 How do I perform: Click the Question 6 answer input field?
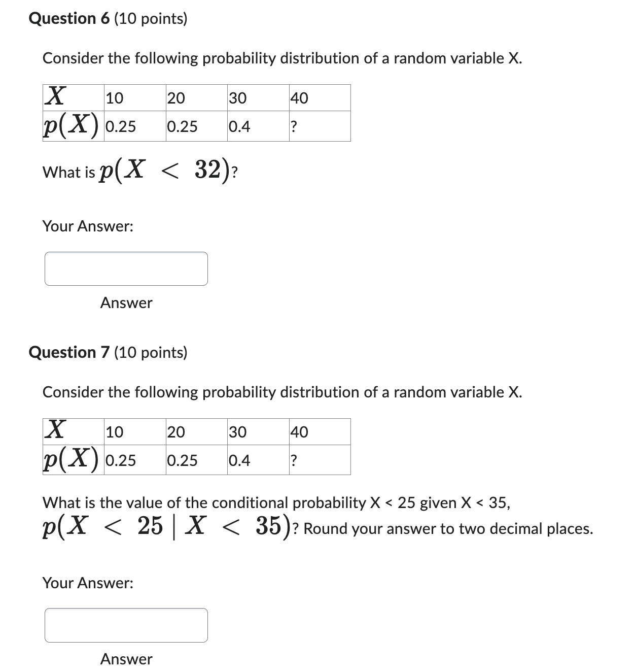tap(126, 268)
